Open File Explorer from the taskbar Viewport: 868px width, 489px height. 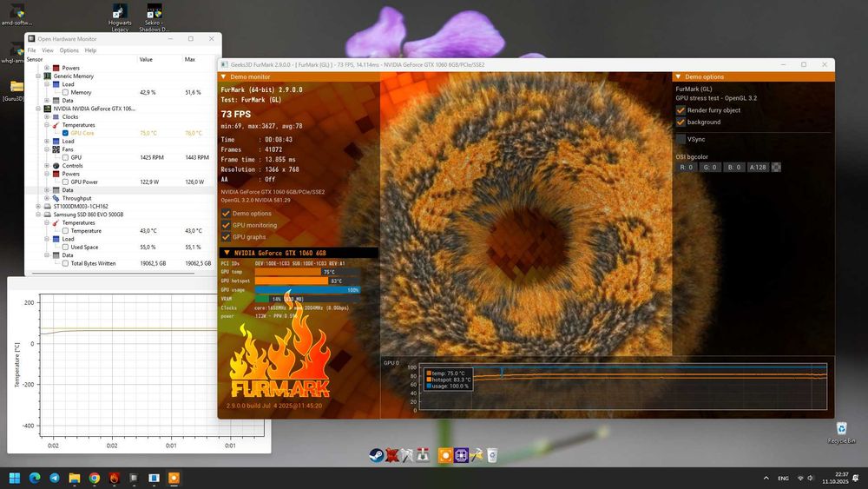[74, 478]
